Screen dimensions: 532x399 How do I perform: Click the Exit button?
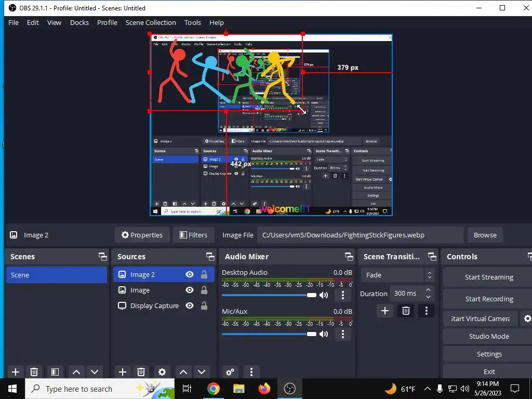click(488, 371)
